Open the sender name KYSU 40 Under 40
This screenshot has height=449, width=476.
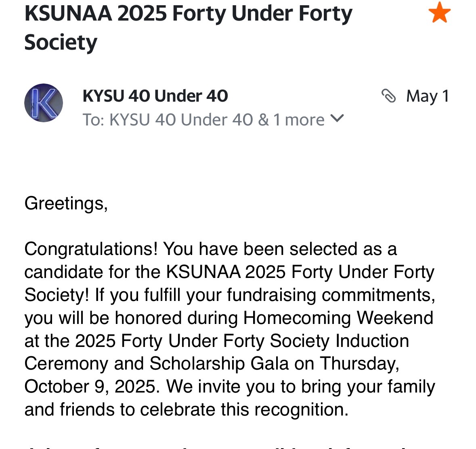coord(155,96)
